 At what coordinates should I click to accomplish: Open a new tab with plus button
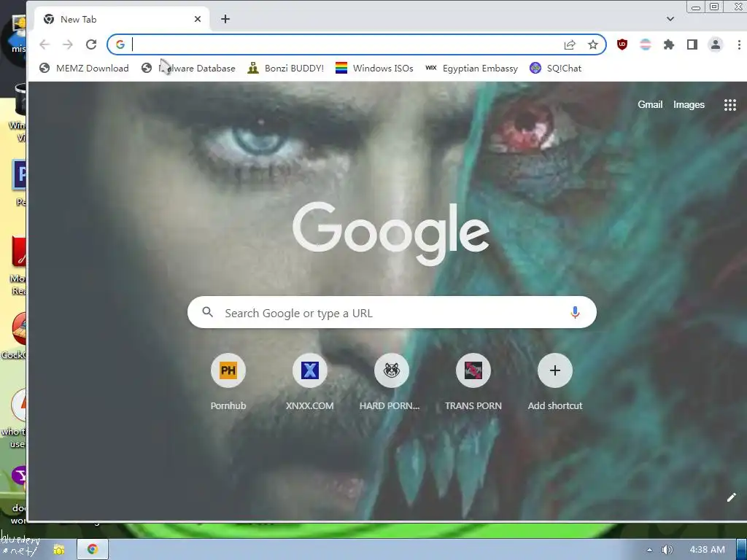point(225,19)
